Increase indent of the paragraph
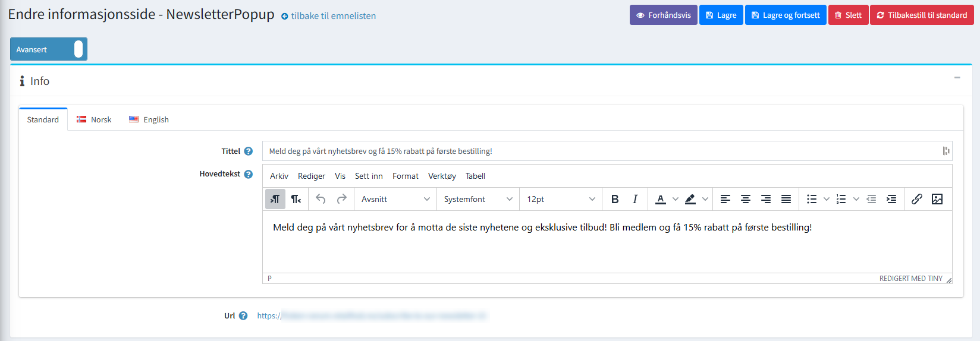The width and height of the screenshot is (980, 341). point(891,199)
